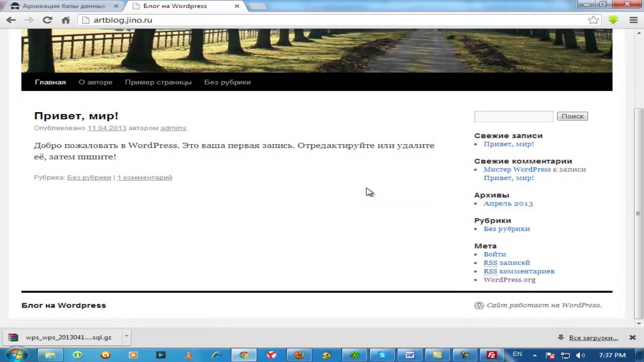Open FileZilla from the taskbar
The height and width of the screenshot is (362, 644).
(x=492, y=354)
